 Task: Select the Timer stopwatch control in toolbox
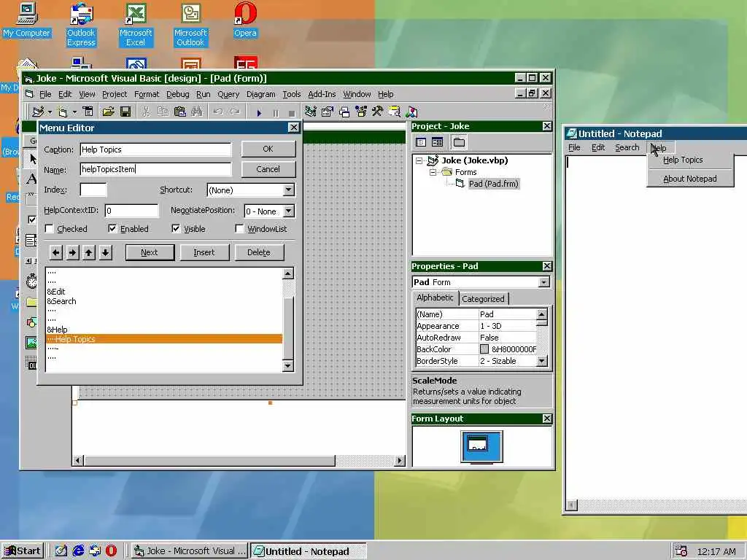click(x=31, y=281)
